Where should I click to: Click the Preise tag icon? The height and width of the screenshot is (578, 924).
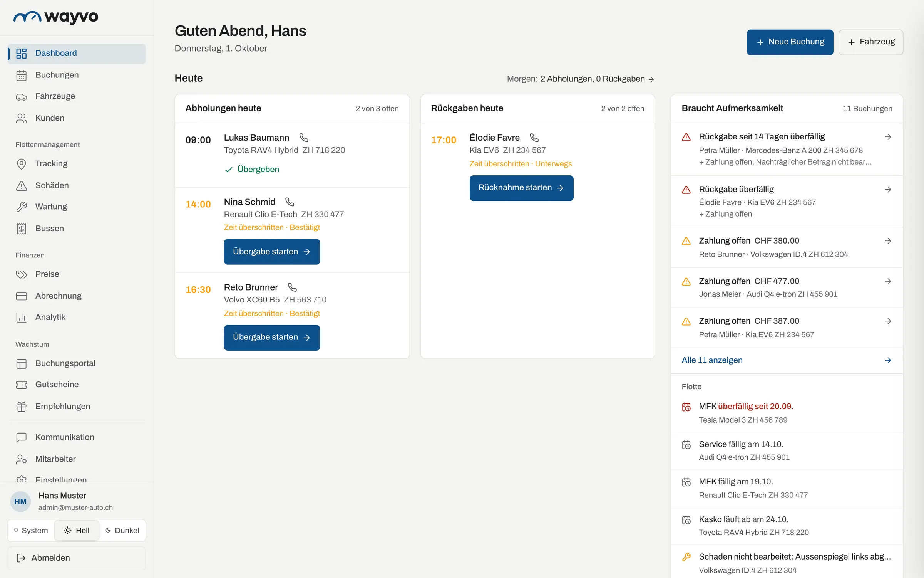(22, 274)
